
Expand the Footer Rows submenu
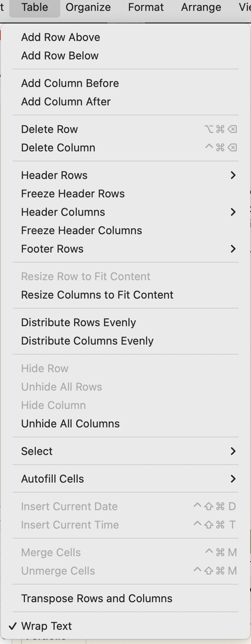[x=52, y=249]
